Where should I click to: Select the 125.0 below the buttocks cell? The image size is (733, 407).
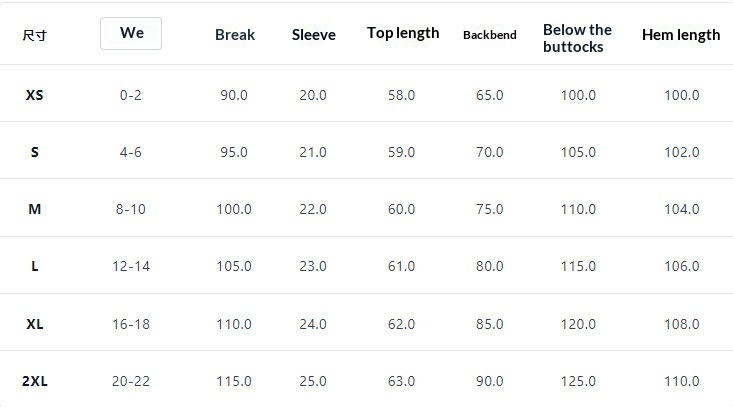click(x=578, y=381)
